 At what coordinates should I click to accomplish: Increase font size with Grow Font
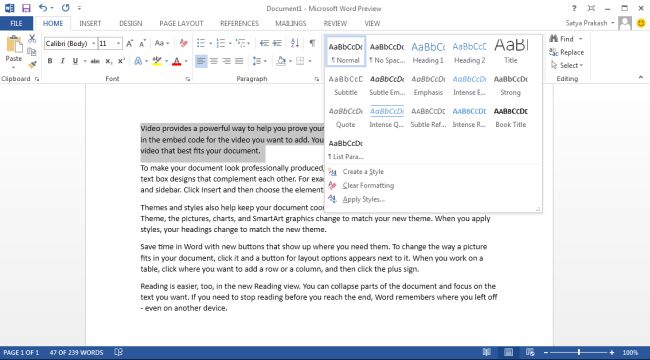click(130, 44)
